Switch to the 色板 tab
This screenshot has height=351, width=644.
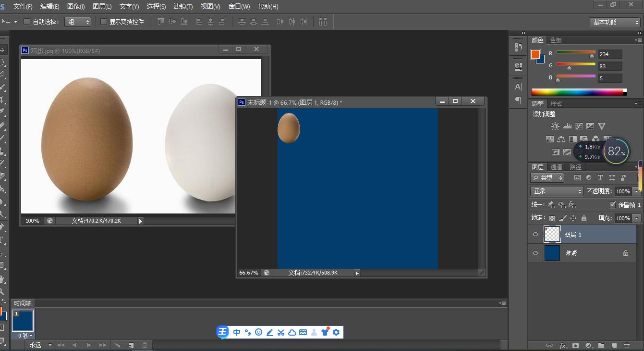point(556,40)
